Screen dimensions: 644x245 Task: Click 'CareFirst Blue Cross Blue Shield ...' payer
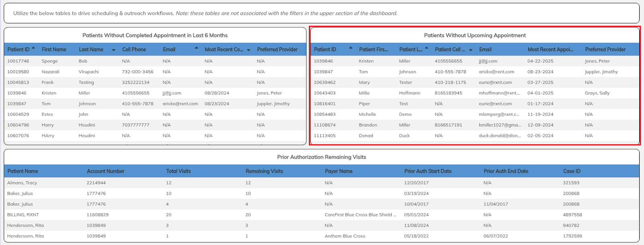[x=361, y=215]
